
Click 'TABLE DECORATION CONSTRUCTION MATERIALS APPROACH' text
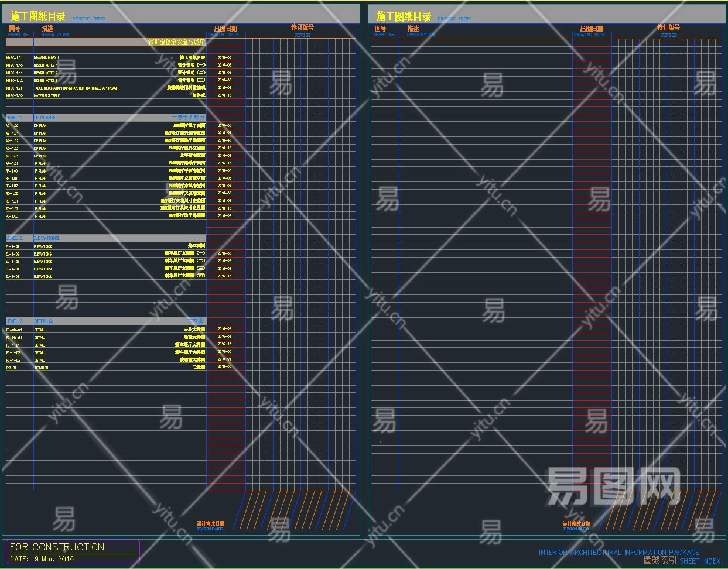click(x=76, y=88)
